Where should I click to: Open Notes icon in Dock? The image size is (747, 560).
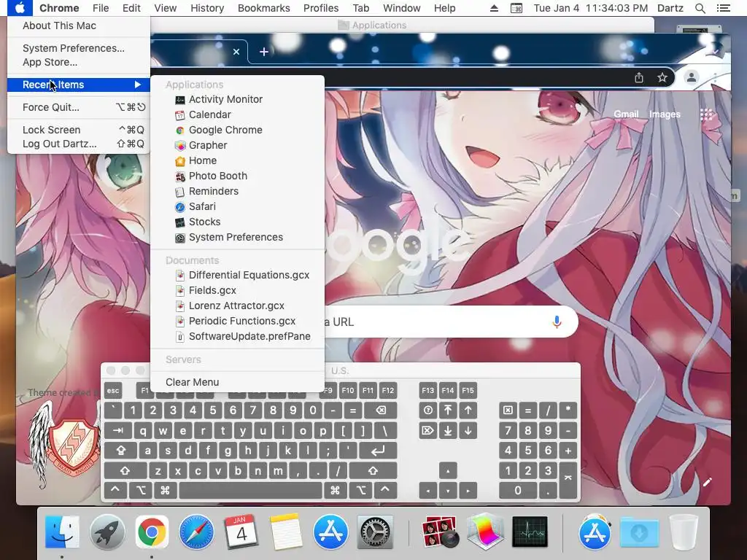(x=285, y=532)
